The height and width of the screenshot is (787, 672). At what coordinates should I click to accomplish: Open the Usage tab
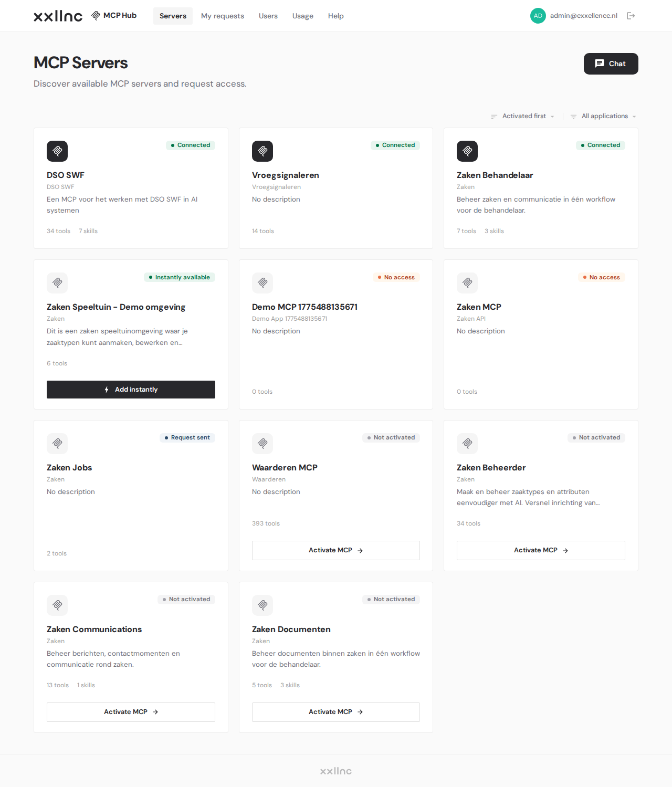pyautogui.click(x=303, y=16)
